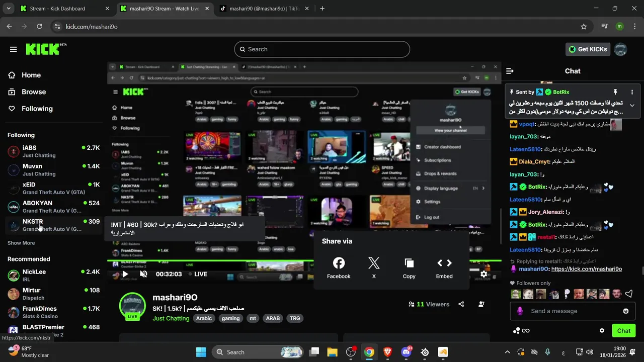
Task: Select the Arabic tag
Action: 204,318
